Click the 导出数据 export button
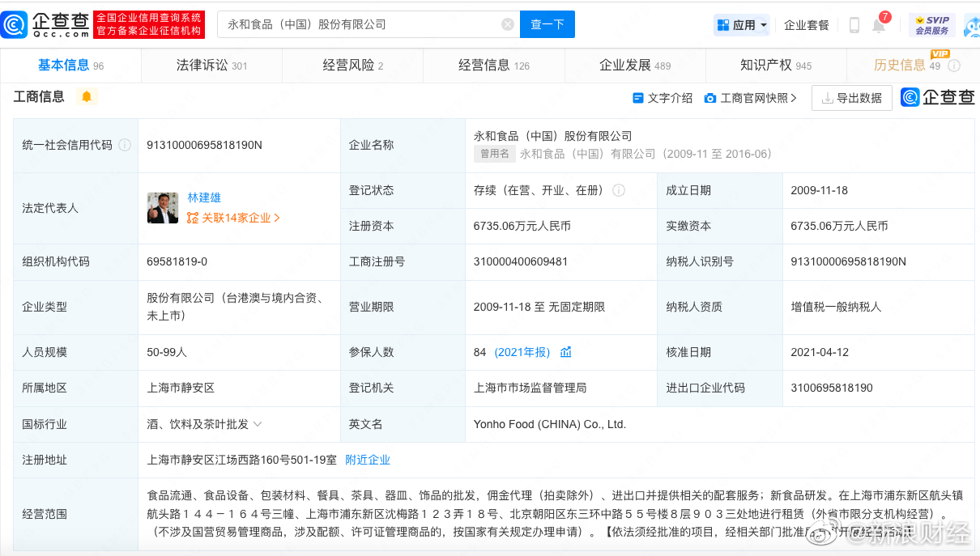This screenshot has width=980, height=556. [x=851, y=98]
